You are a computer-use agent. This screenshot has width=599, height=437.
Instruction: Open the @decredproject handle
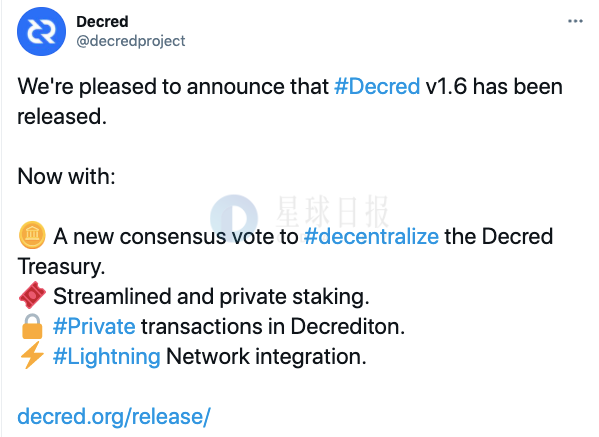[131, 41]
